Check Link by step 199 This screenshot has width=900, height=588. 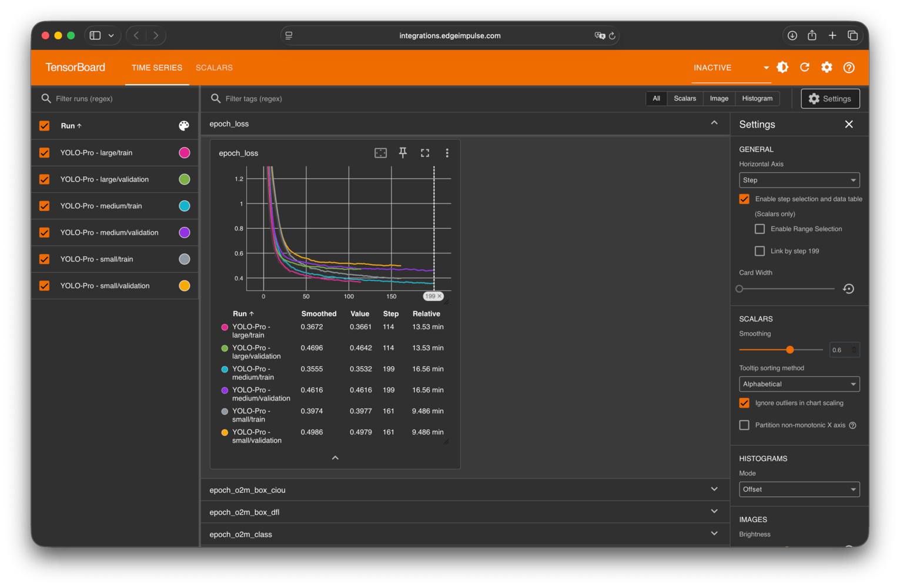click(760, 251)
